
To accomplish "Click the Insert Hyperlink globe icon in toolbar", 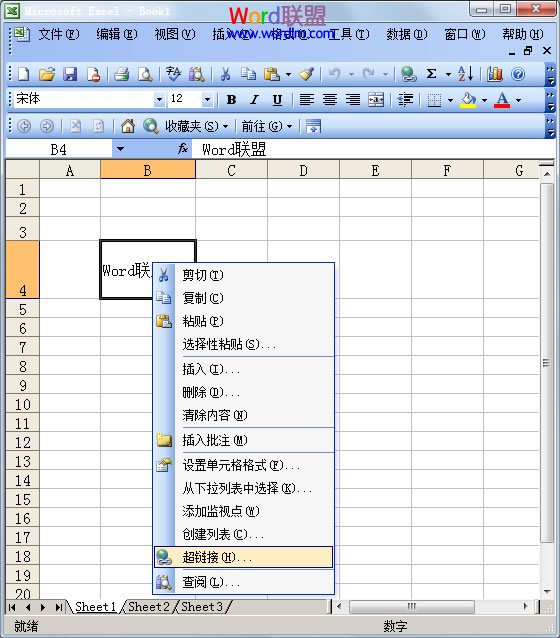I will click(408, 74).
